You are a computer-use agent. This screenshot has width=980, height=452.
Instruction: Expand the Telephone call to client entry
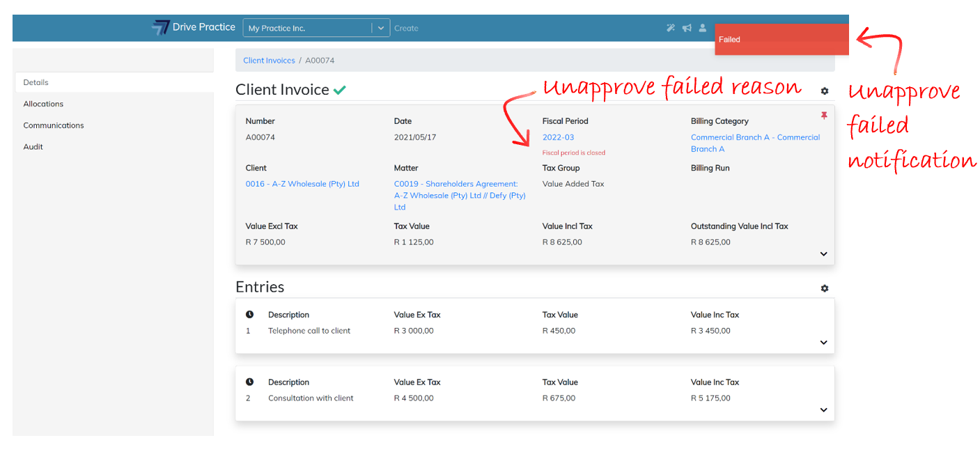(823, 343)
